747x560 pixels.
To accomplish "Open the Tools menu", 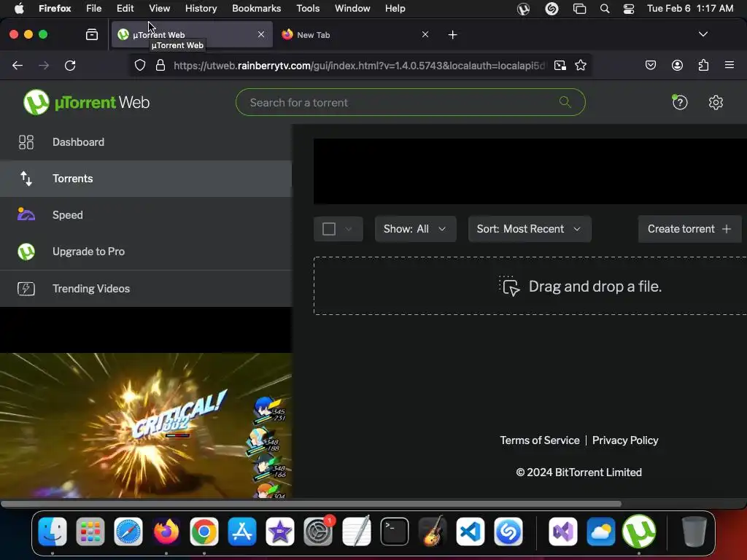I will click(x=308, y=9).
